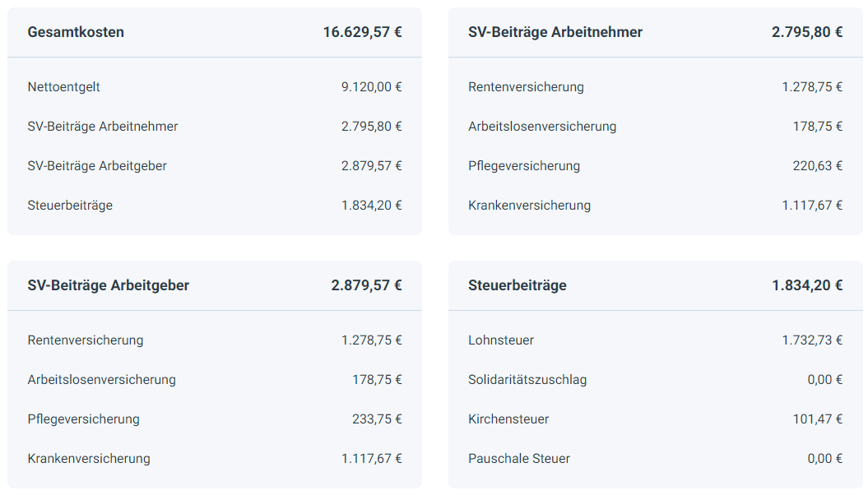
Task: Click the Lohnsteuer amount 1.732,73 €
Action: [x=812, y=340]
